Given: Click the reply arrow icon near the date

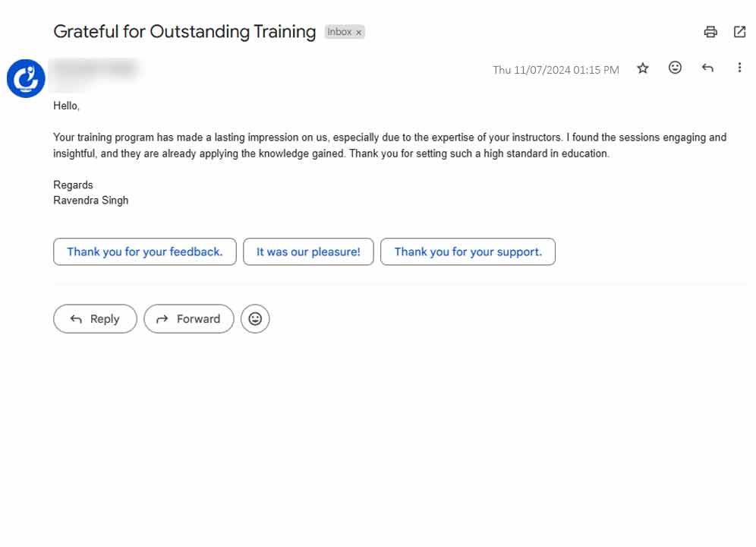Looking at the screenshot, I should 707,68.
